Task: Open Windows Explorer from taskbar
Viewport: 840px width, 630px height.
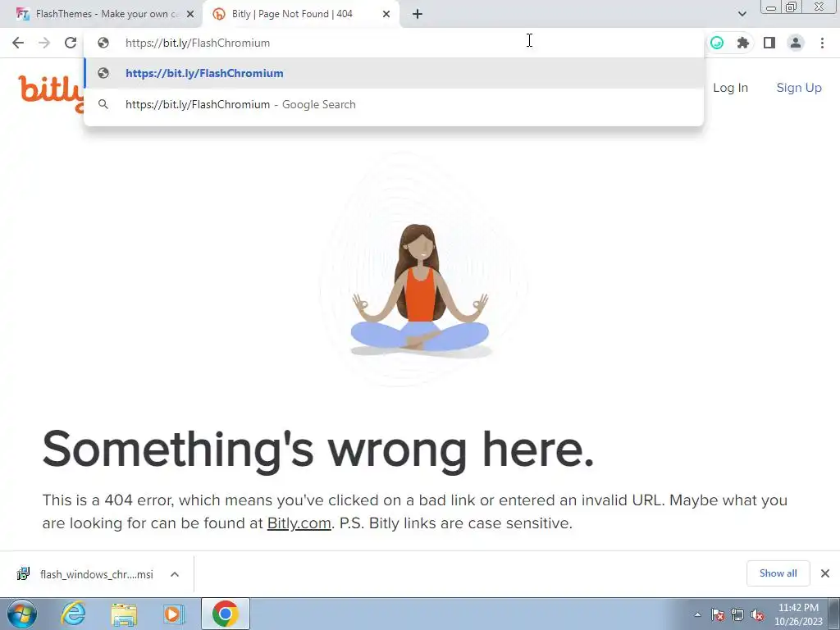Action: click(x=124, y=614)
